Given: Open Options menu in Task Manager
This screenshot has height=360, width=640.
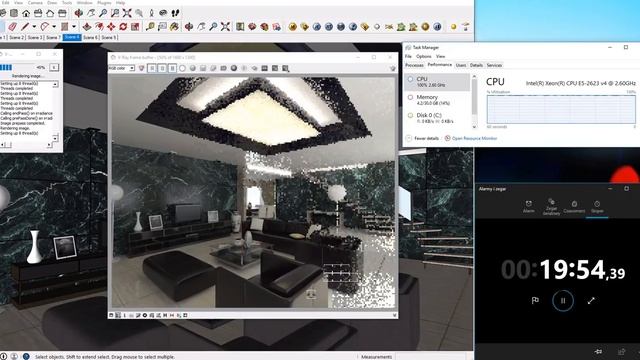Looking at the screenshot, I should click(x=424, y=56).
